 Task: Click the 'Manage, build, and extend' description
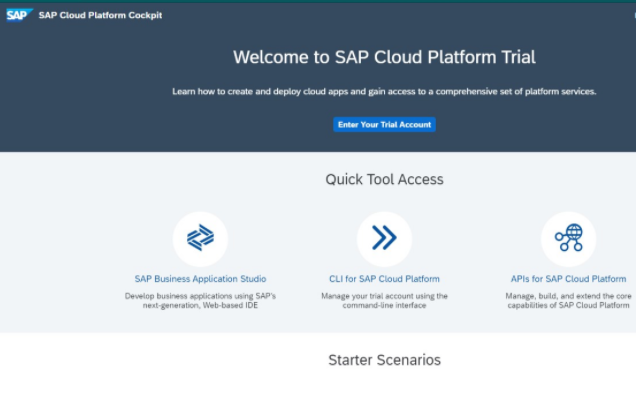click(x=568, y=296)
